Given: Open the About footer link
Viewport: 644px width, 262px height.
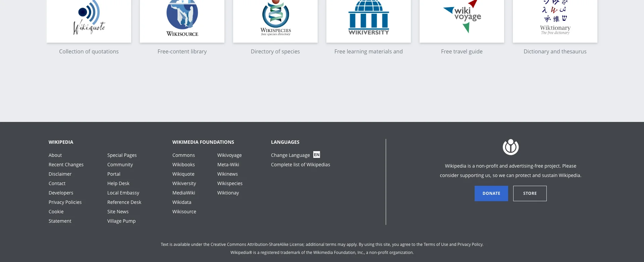Looking at the screenshot, I should click(55, 155).
